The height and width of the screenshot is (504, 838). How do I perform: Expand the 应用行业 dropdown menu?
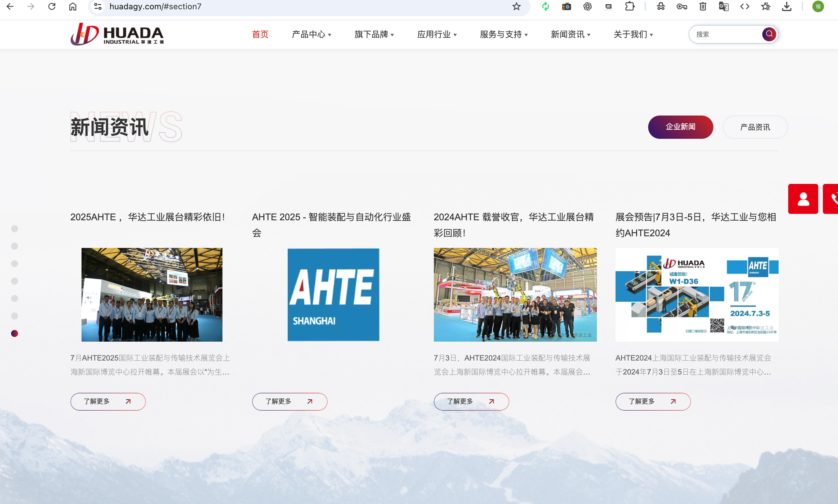[x=437, y=34]
